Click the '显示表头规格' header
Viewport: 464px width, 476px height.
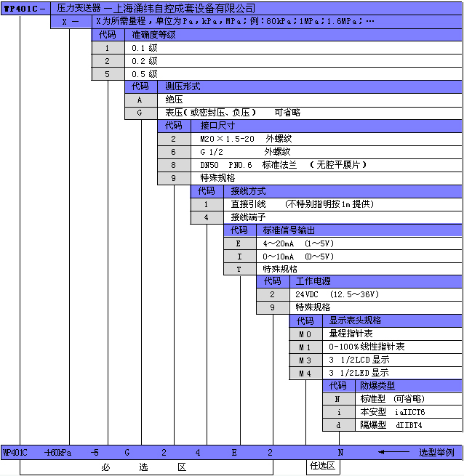(355, 320)
